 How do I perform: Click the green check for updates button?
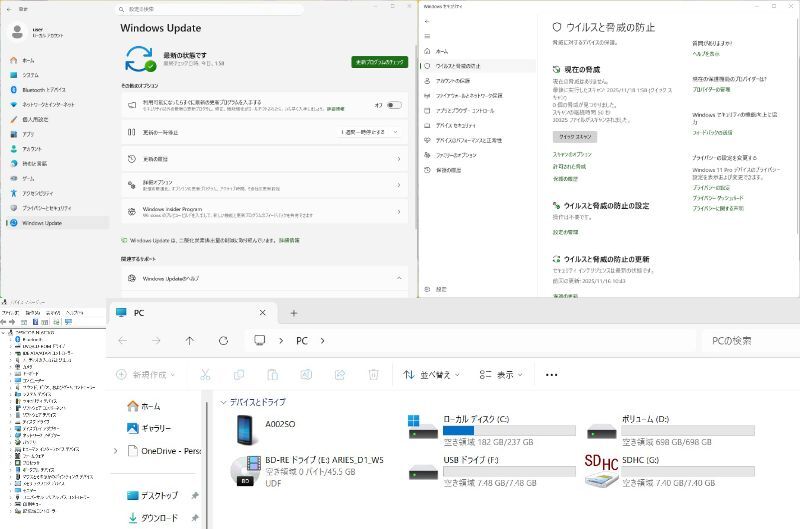pyautogui.click(x=379, y=62)
